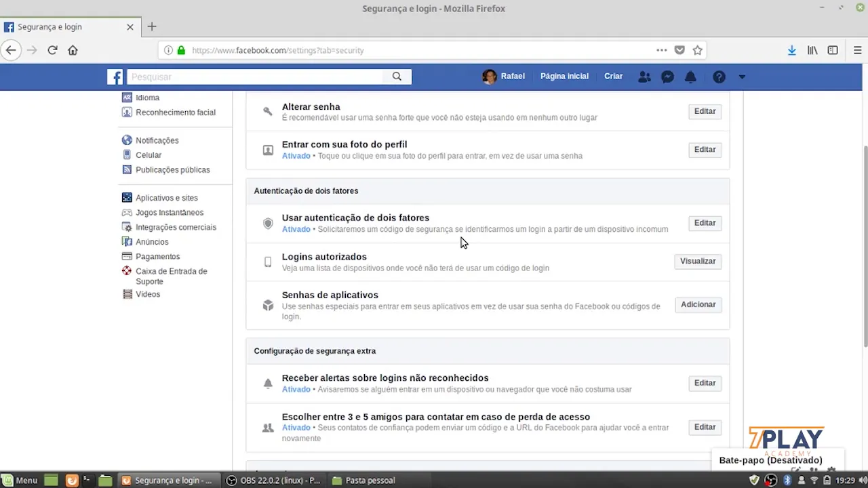Show site information icon in the address bar
The image size is (868, 488).
tap(168, 50)
